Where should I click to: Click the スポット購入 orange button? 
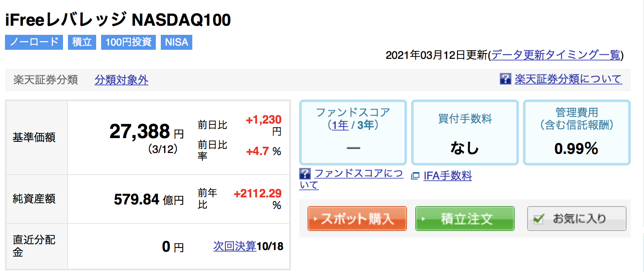357,219
